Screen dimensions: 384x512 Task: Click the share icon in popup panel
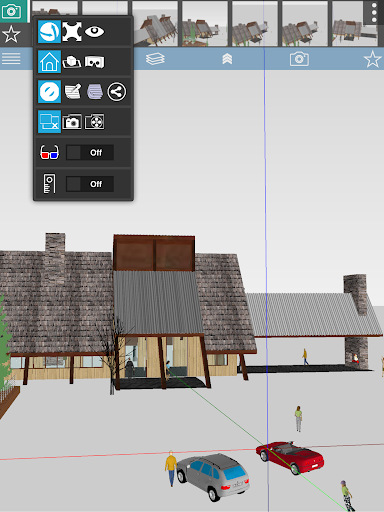click(117, 92)
